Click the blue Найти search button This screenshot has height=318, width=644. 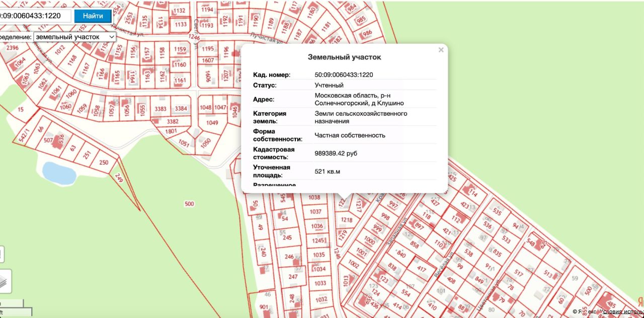(93, 16)
